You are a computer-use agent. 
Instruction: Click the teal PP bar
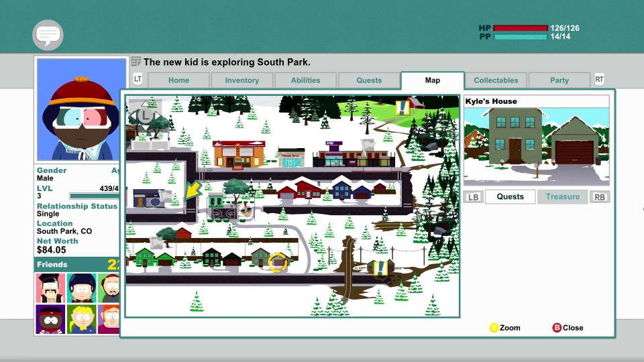click(x=521, y=37)
